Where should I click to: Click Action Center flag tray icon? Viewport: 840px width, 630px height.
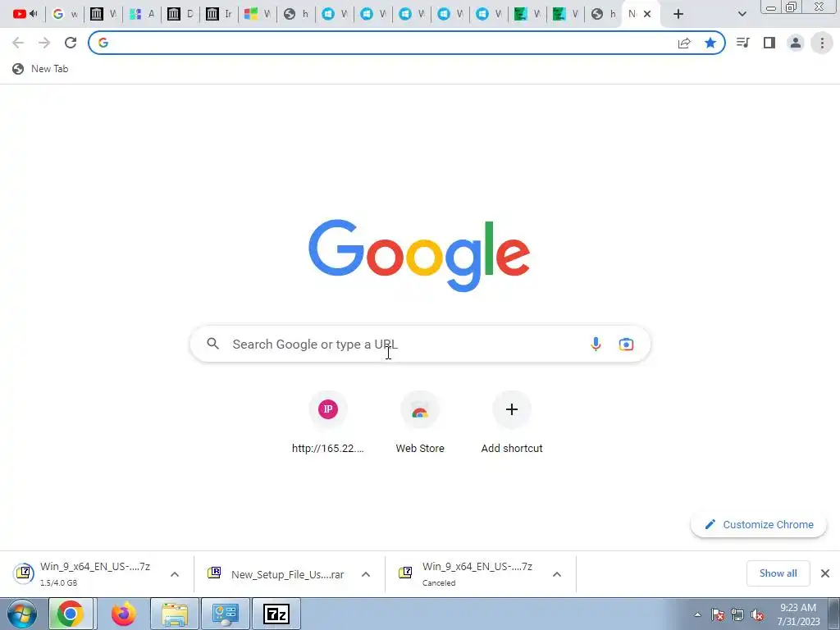718,614
